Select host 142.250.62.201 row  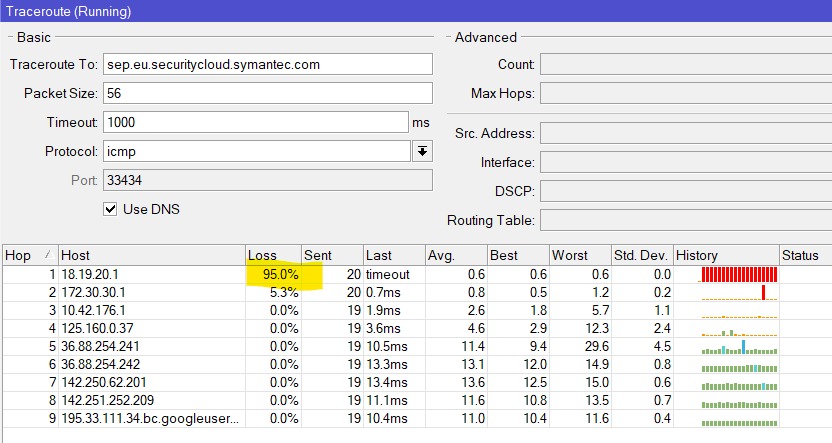[416, 383]
